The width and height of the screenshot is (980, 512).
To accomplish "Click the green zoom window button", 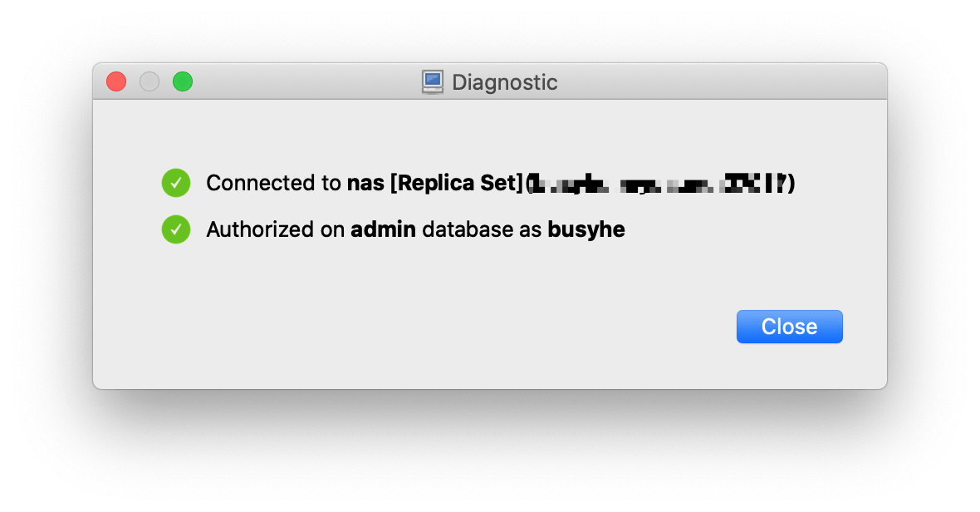I will click(183, 81).
